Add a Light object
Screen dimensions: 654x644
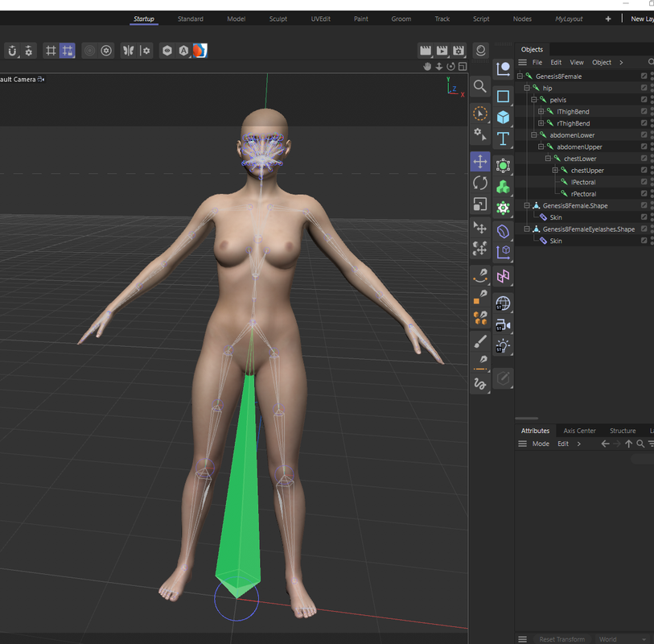point(503,345)
